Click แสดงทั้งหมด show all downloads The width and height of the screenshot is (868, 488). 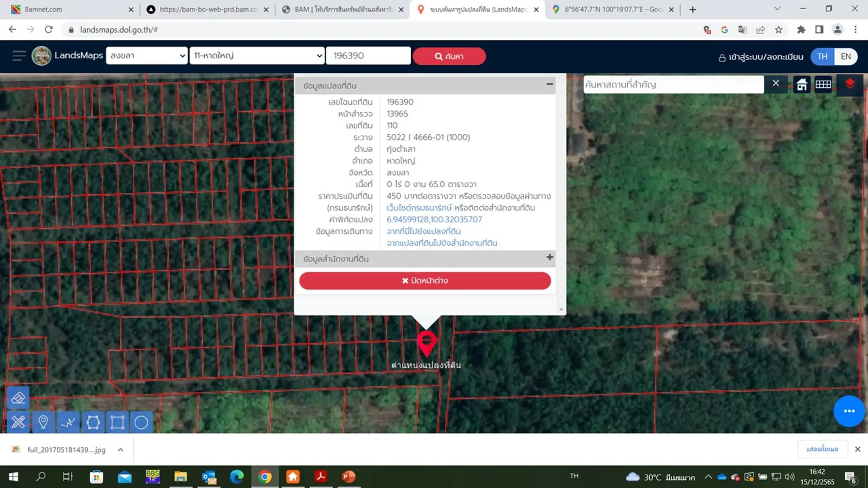822,449
